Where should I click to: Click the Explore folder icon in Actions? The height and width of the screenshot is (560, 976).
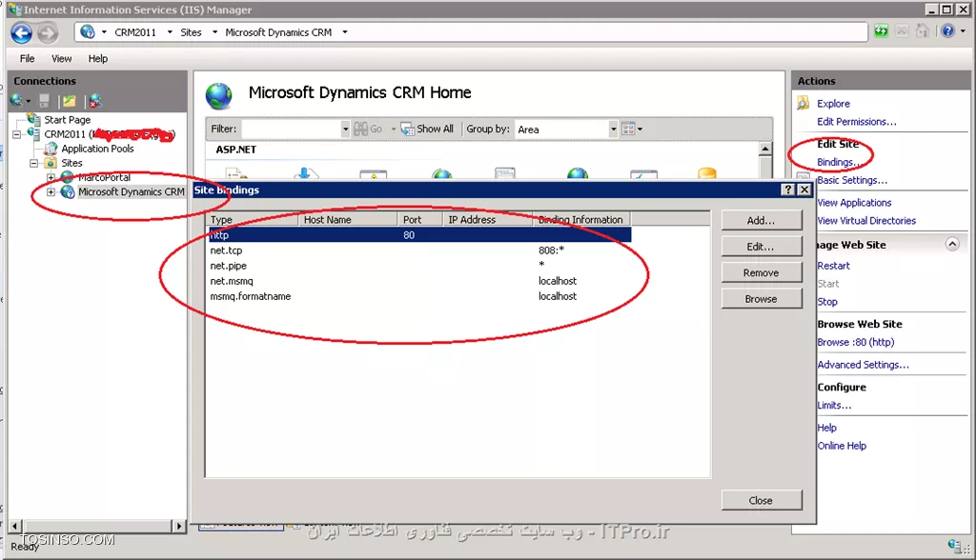(x=803, y=103)
